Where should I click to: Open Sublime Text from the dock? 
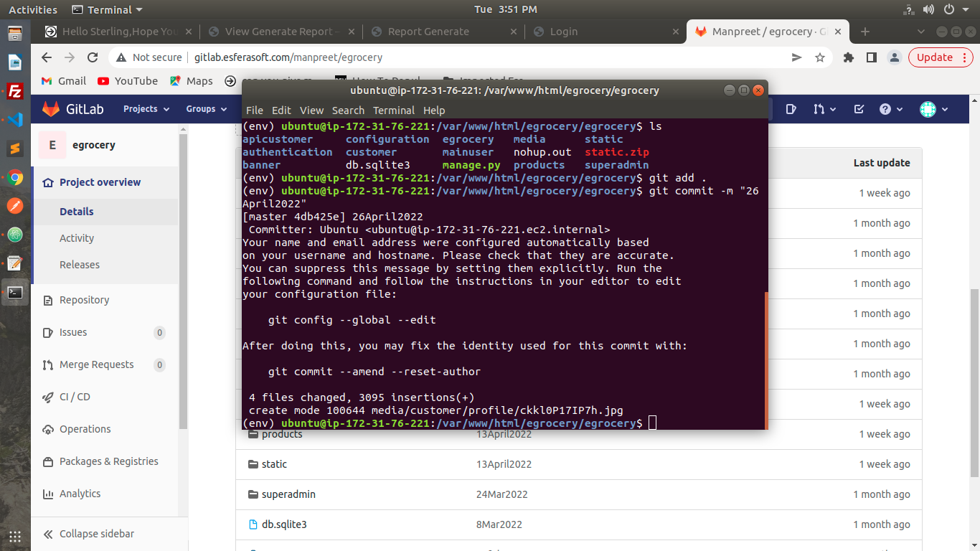[x=15, y=149]
